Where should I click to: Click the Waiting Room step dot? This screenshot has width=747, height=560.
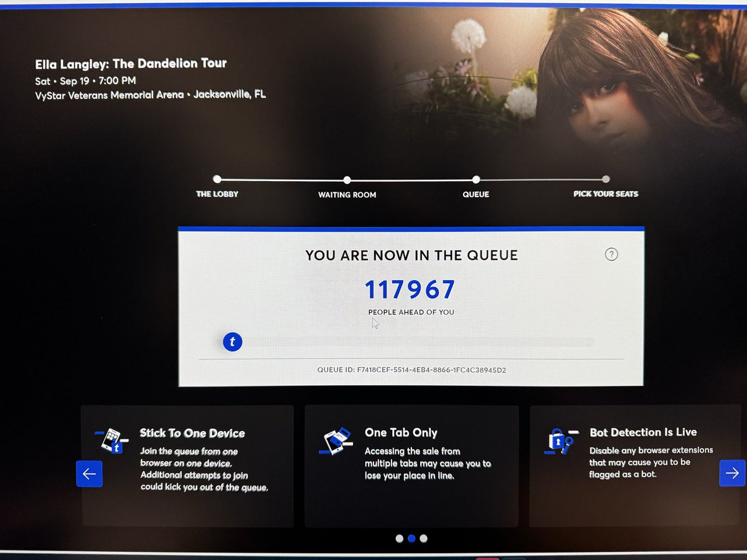[x=347, y=180]
